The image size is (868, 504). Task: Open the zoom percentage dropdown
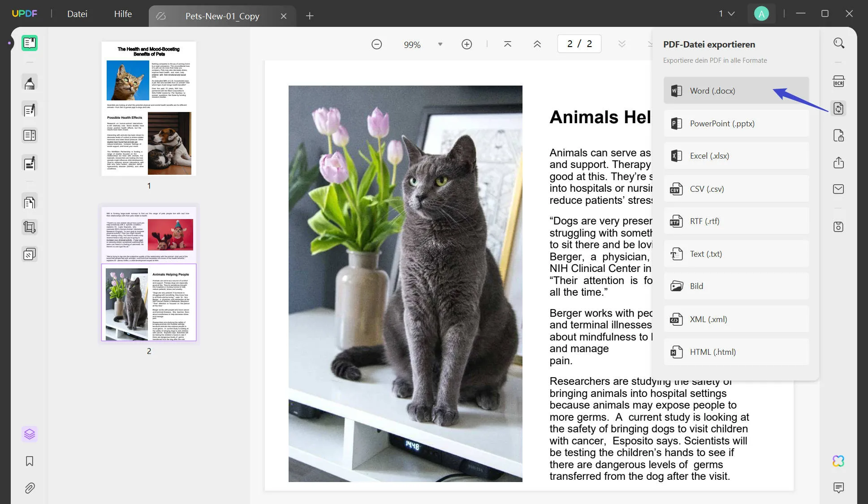(x=440, y=44)
